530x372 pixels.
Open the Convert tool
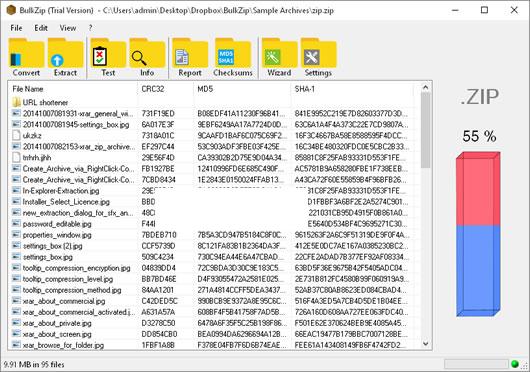(26, 57)
